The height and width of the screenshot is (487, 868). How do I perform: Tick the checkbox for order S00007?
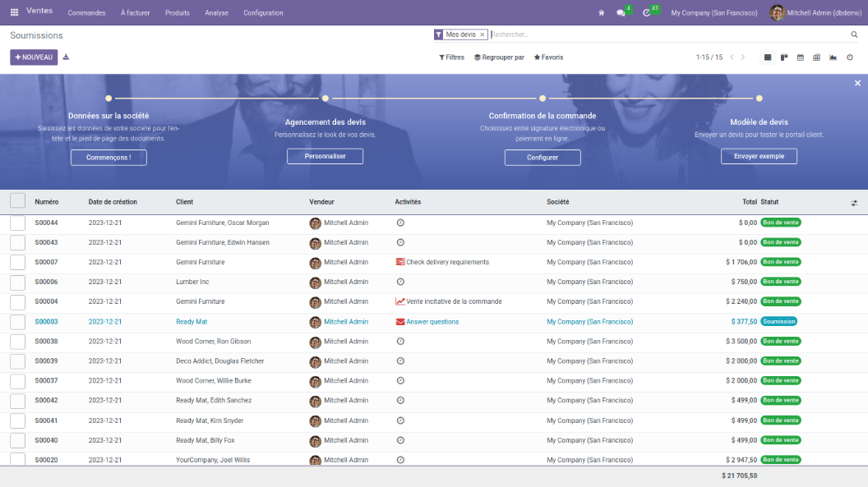(x=17, y=262)
